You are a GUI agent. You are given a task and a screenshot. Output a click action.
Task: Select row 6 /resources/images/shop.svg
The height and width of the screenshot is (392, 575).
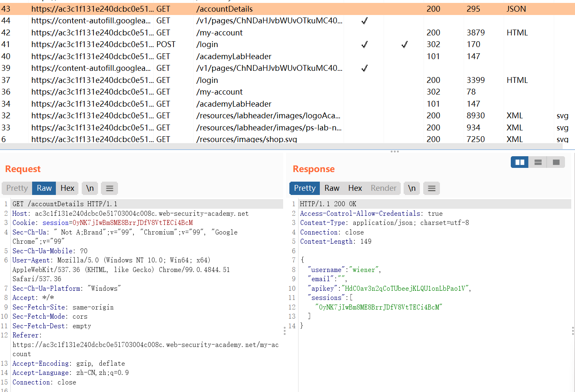(287, 139)
